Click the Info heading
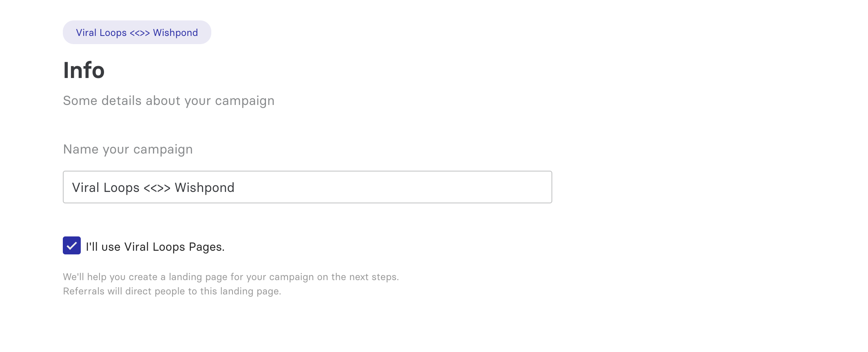Image resolution: width=868 pixels, height=352 pixels. [x=83, y=70]
